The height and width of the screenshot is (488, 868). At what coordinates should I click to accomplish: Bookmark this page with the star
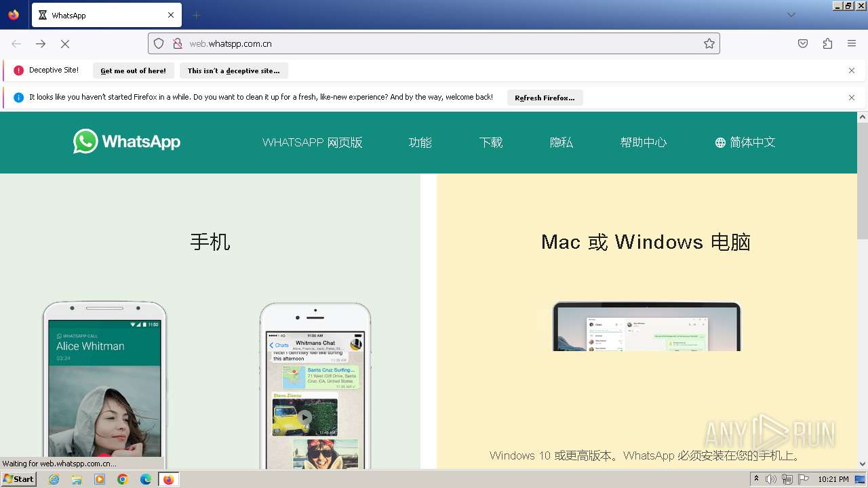pyautogui.click(x=709, y=43)
